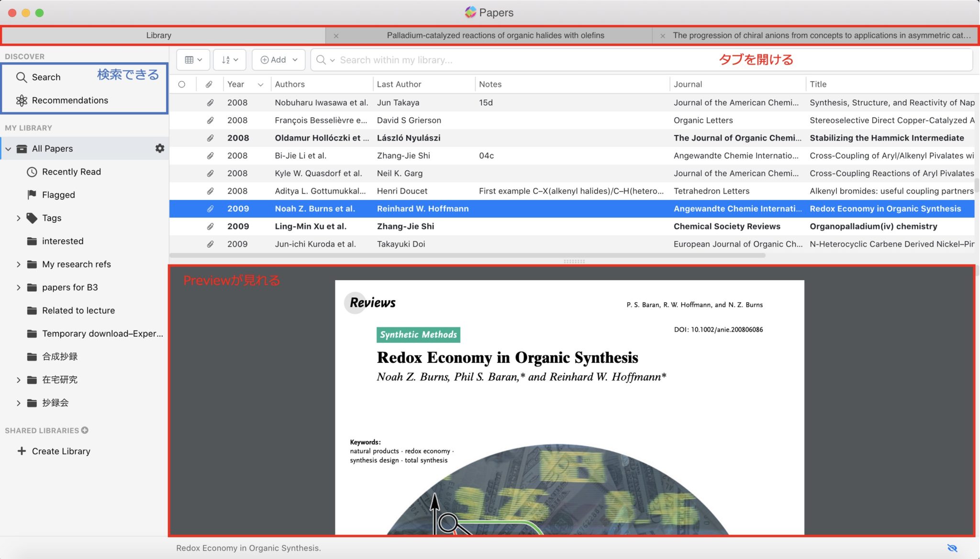Sort by the Notes column header
This screenshot has width=980, height=559.
click(x=572, y=84)
